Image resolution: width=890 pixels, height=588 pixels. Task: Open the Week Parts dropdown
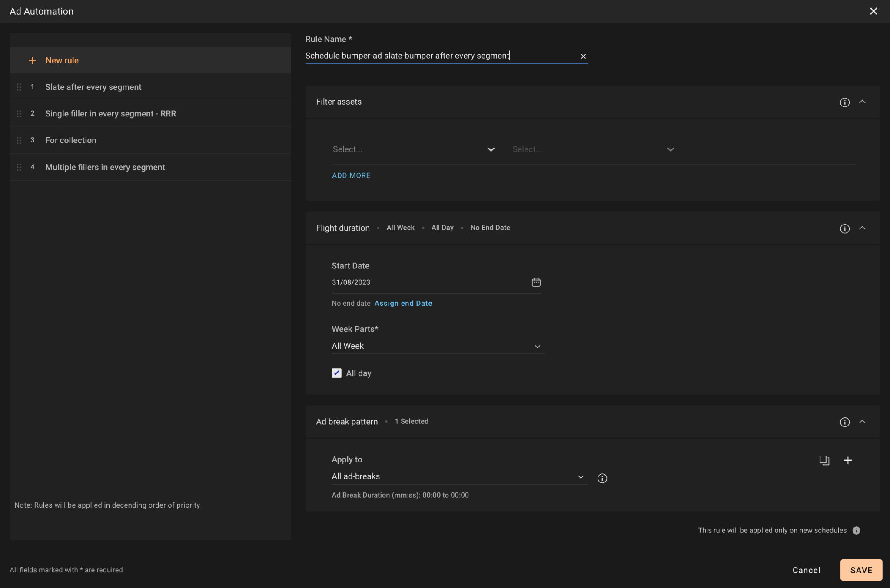click(437, 346)
